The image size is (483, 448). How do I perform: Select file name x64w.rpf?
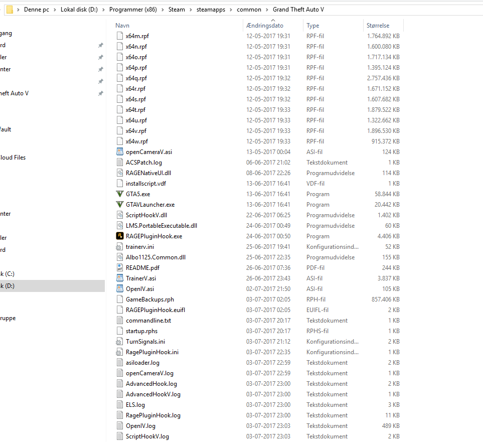[137, 141]
